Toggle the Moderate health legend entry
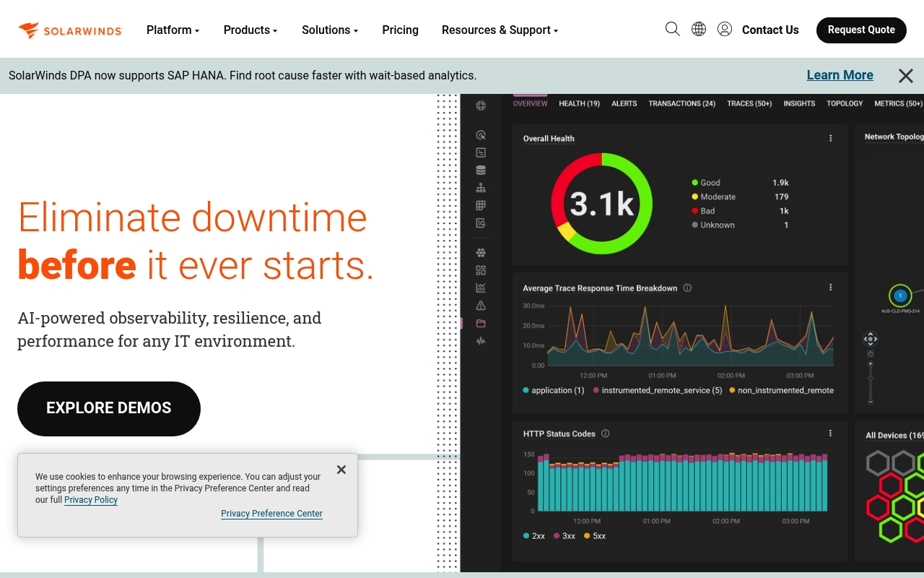 [x=714, y=197]
